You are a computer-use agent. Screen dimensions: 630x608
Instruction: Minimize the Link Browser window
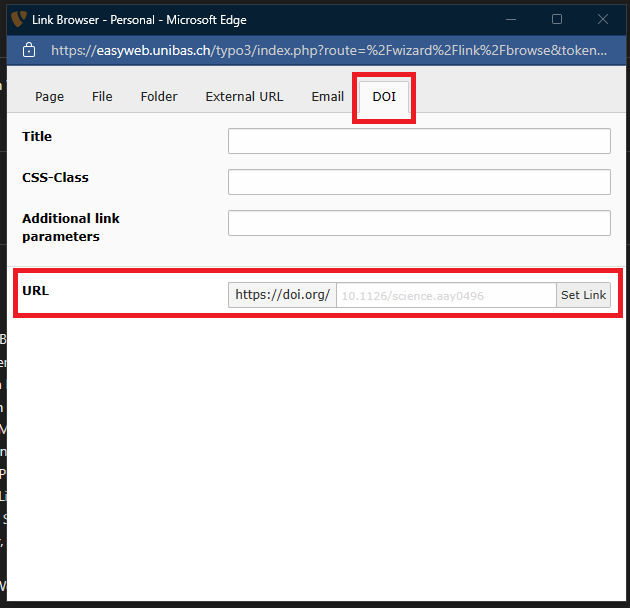[511, 19]
